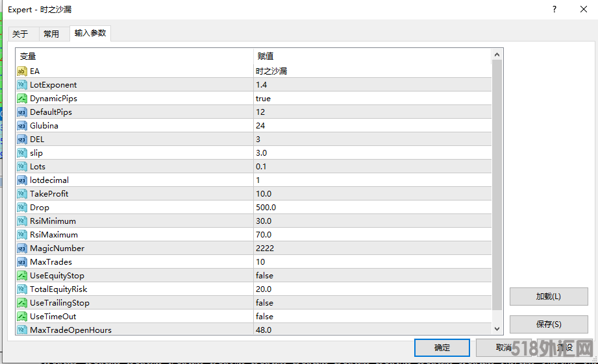Open the 常用 tab

51,34
